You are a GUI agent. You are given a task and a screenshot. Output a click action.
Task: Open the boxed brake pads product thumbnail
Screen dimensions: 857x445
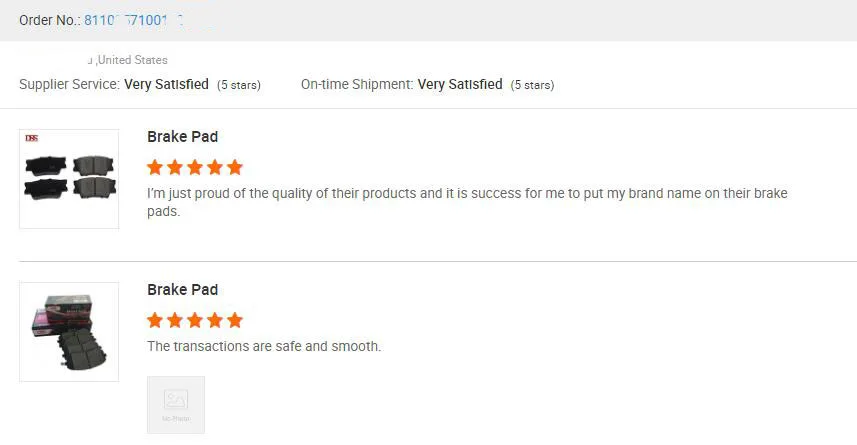tap(69, 331)
